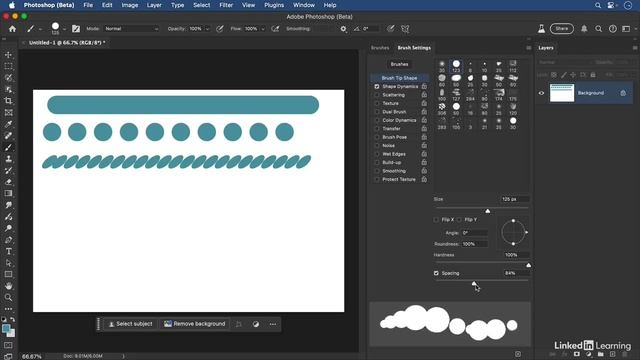Open the Filter menu
Viewport: 640px width, 360px height.
coord(226,5)
